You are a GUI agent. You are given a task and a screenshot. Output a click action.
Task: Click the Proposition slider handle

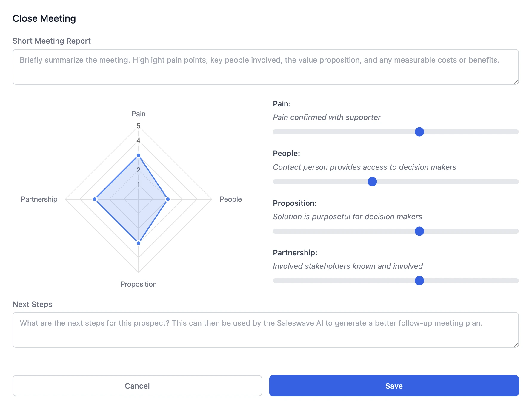point(419,231)
